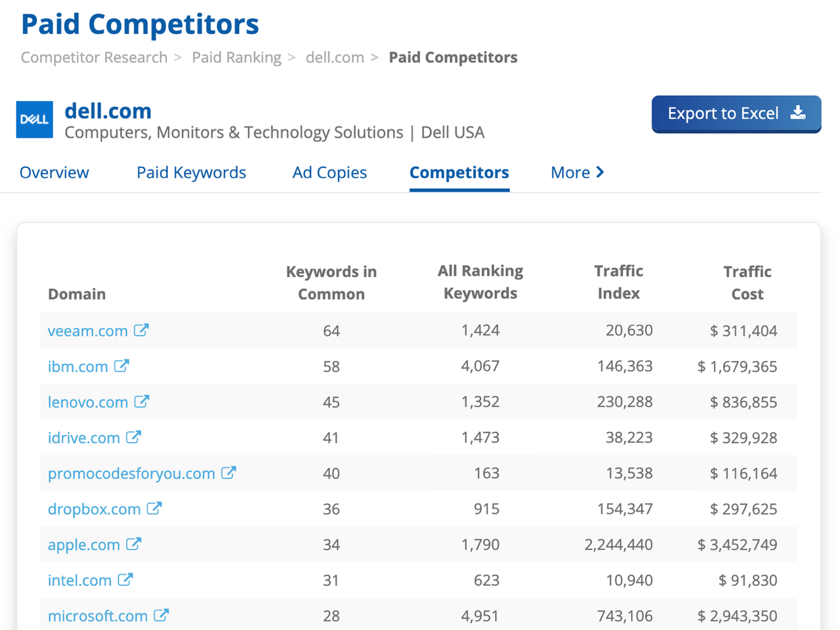The height and width of the screenshot is (630, 840).
Task: Select dropbox.com traffic index value 154,347
Action: (x=625, y=509)
